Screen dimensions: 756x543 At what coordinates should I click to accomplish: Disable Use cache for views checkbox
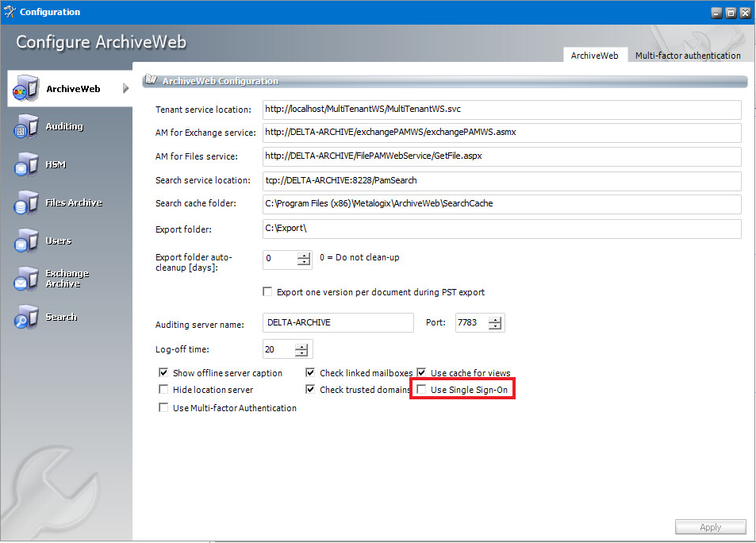tap(421, 372)
